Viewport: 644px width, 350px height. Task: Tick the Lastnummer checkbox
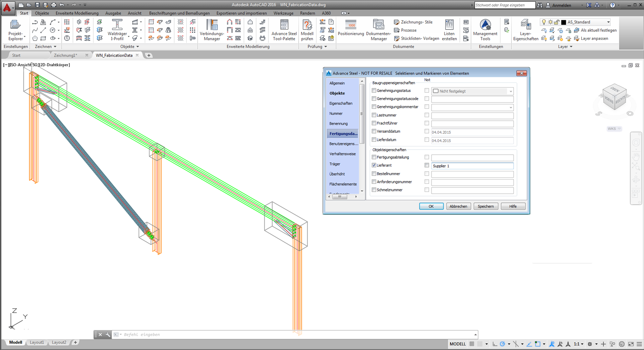[374, 115]
